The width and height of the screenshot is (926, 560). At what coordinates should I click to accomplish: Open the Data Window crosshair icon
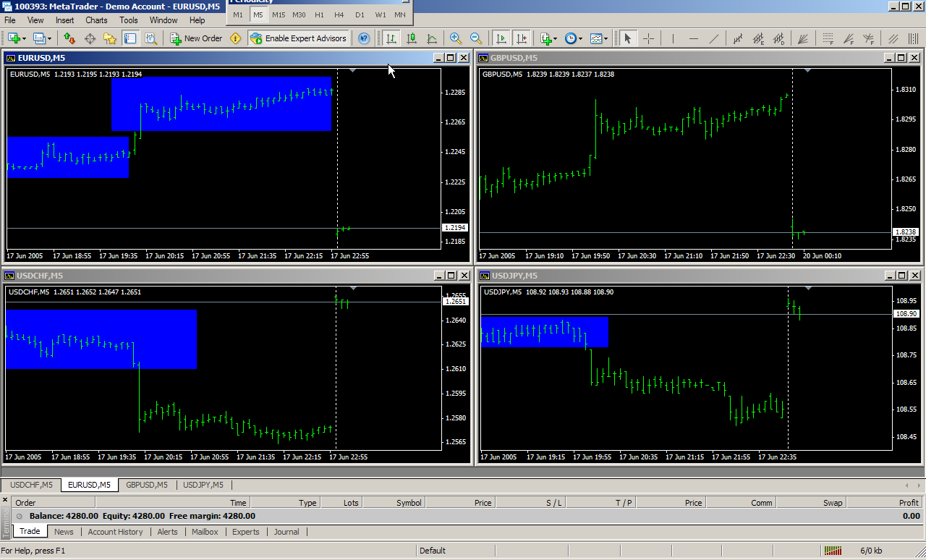(90, 38)
